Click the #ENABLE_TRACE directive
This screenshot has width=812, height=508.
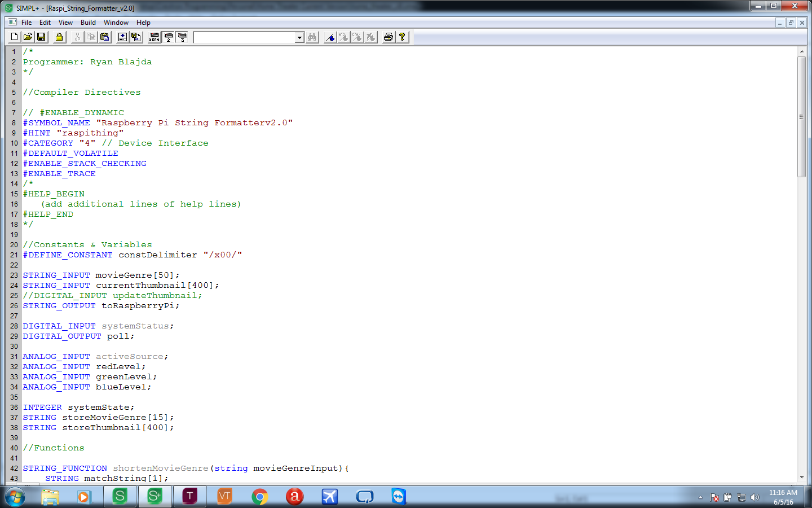[x=59, y=173]
